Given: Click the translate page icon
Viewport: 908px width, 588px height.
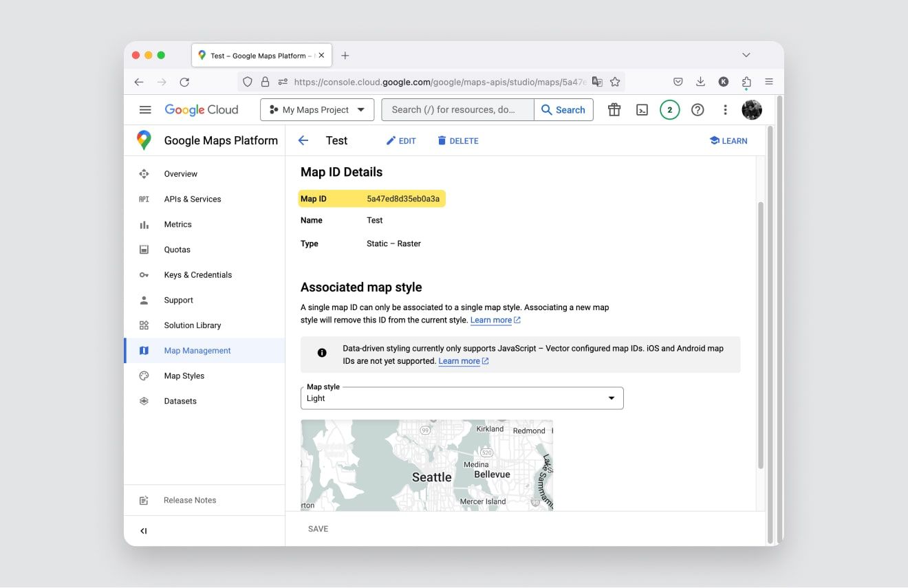Looking at the screenshot, I should [597, 82].
